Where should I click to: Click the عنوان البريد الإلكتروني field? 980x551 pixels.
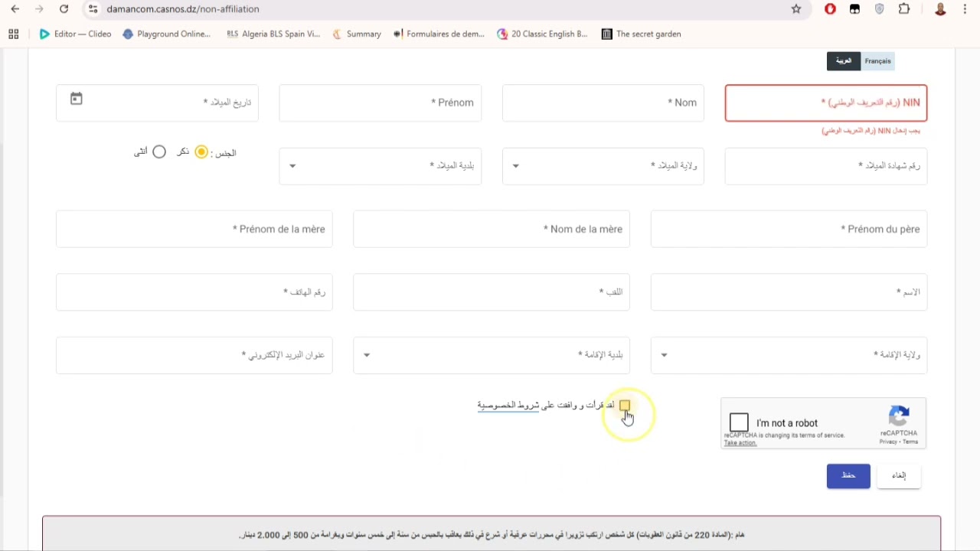pyautogui.click(x=194, y=355)
